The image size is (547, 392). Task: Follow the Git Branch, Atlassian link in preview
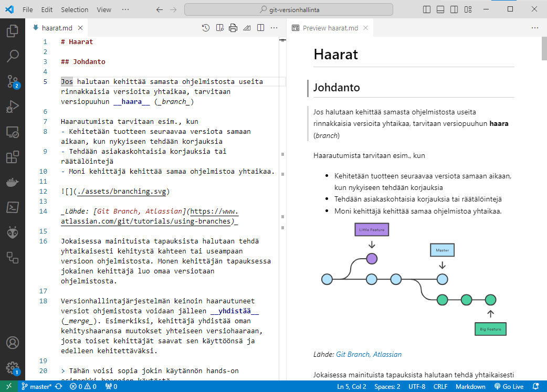click(x=369, y=354)
